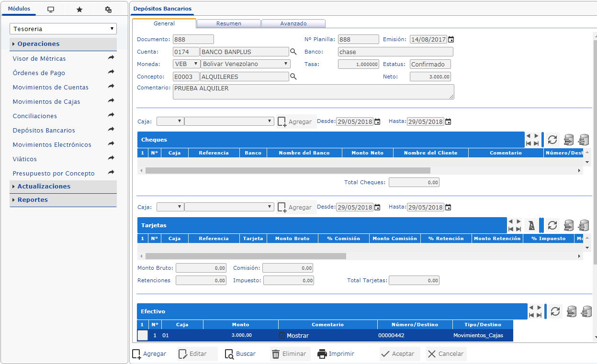Click the search magnifier next to ALQUILERES concept
The height and width of the screenshot is (364, 597).
(x=293, y=77)
